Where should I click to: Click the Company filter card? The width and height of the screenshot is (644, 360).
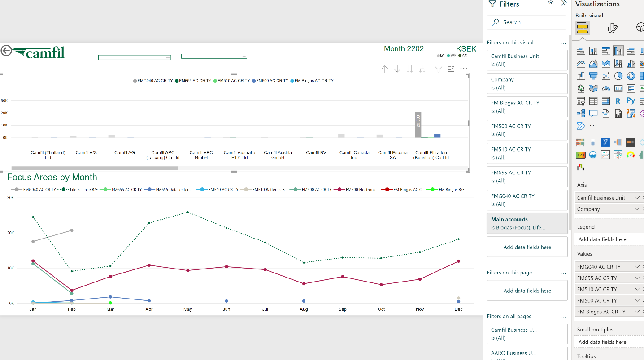(527, 83)
